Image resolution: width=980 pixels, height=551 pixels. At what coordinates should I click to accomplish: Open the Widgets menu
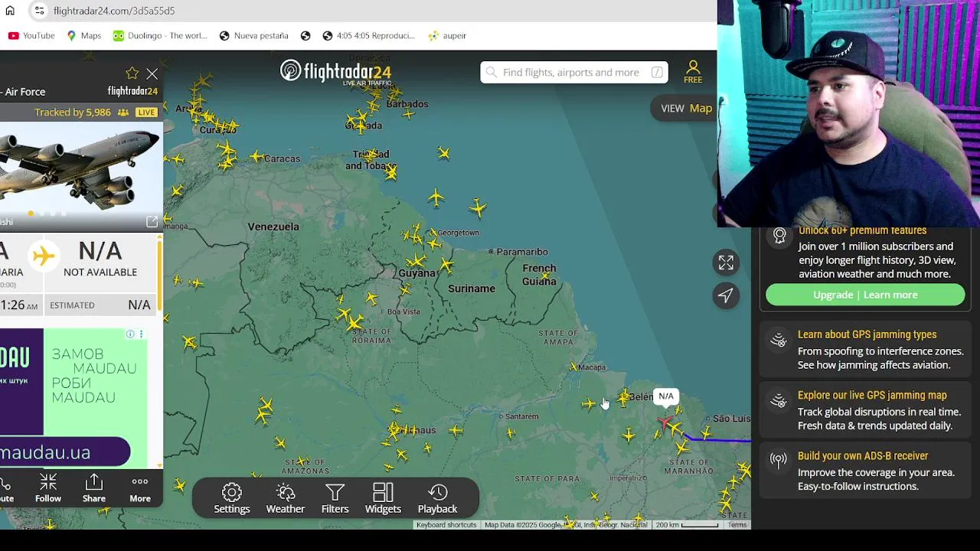(x=383, y=498)
